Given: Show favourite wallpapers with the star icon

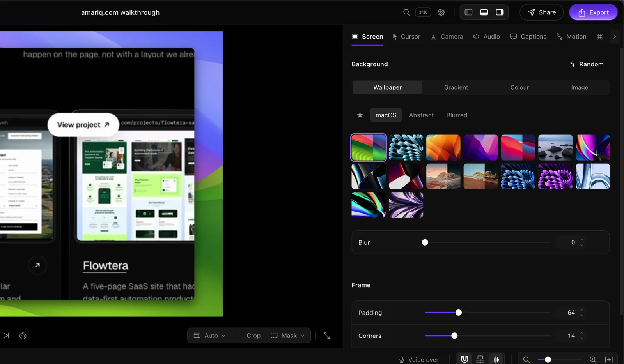Looking at the screenshot, I should point(360,115).
